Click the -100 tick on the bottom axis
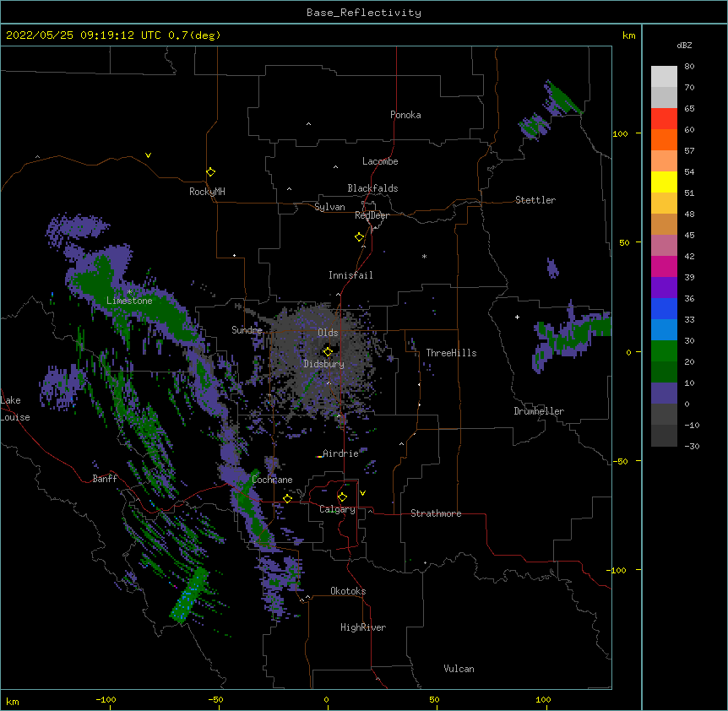728x711 pixels. pyautogui.click(x=106, y=699)
